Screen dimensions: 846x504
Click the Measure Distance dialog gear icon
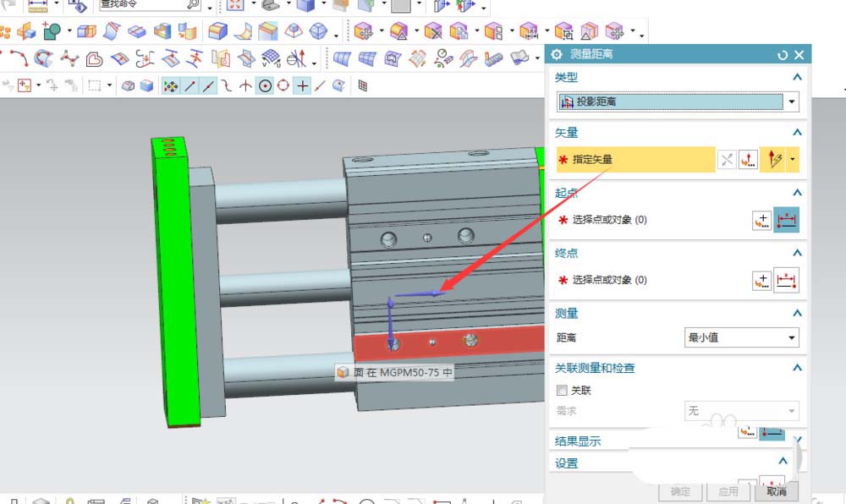click(557, 54)
